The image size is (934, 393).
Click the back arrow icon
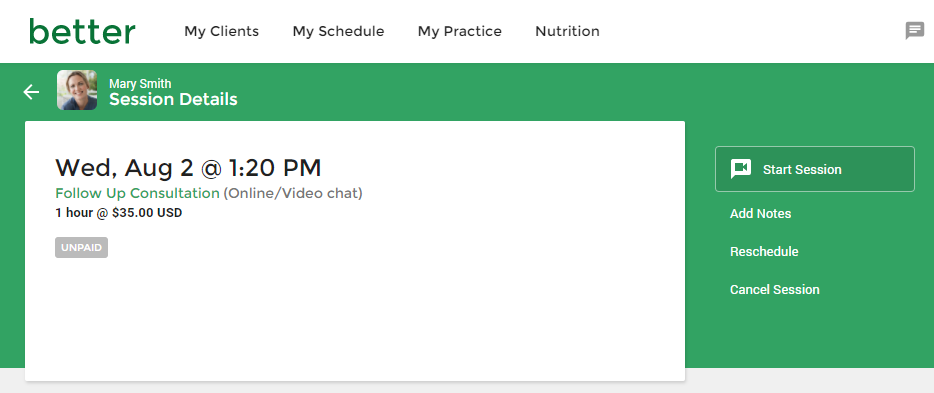(x=31, y=92)
